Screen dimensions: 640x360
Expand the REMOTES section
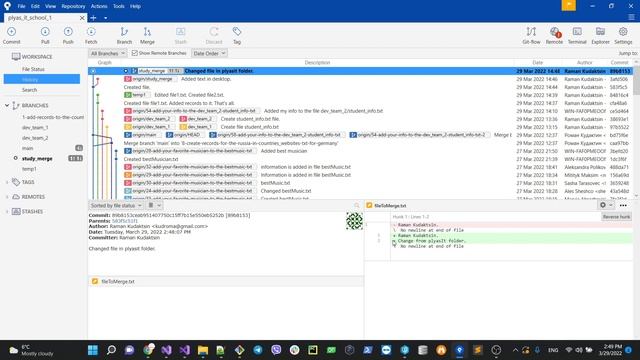coord(7,197)
